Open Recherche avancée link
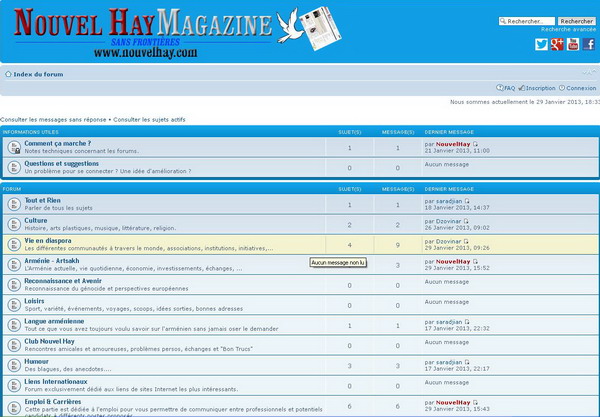The width and height of the screenshot is (600, 417). (568, 29)
